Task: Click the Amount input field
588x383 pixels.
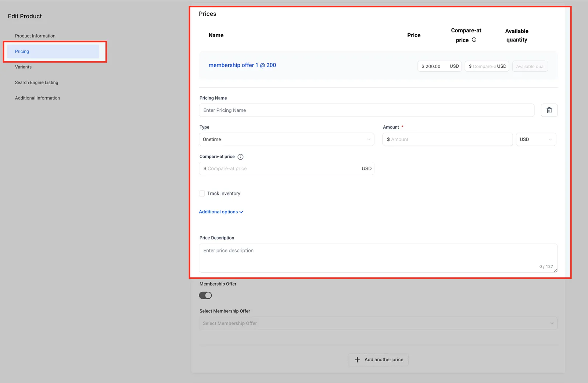Action: (x=447, y=139)
